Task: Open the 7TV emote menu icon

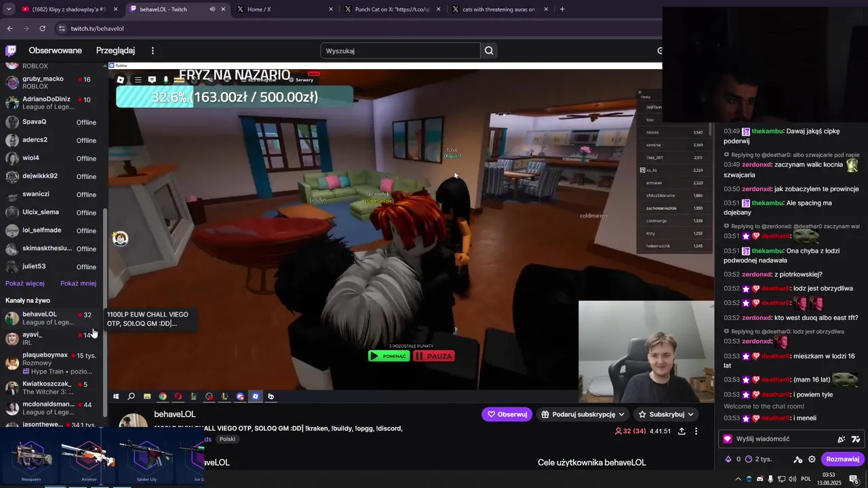Action: click(856, 439)
